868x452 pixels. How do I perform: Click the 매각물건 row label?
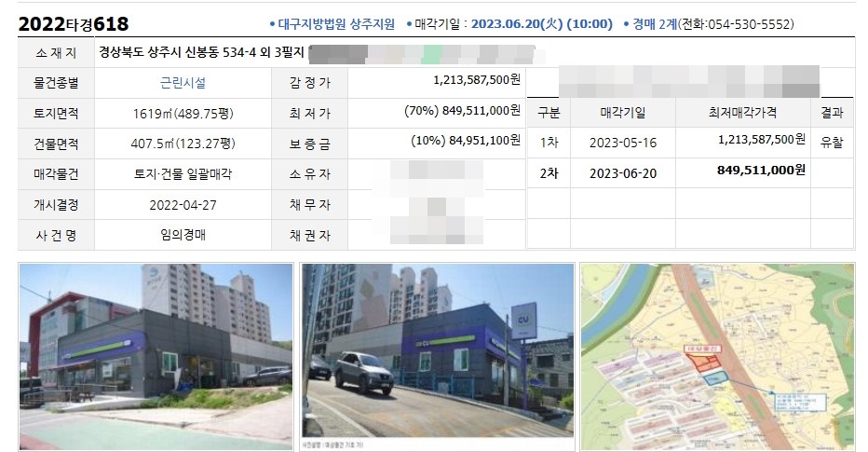(56, 174)
